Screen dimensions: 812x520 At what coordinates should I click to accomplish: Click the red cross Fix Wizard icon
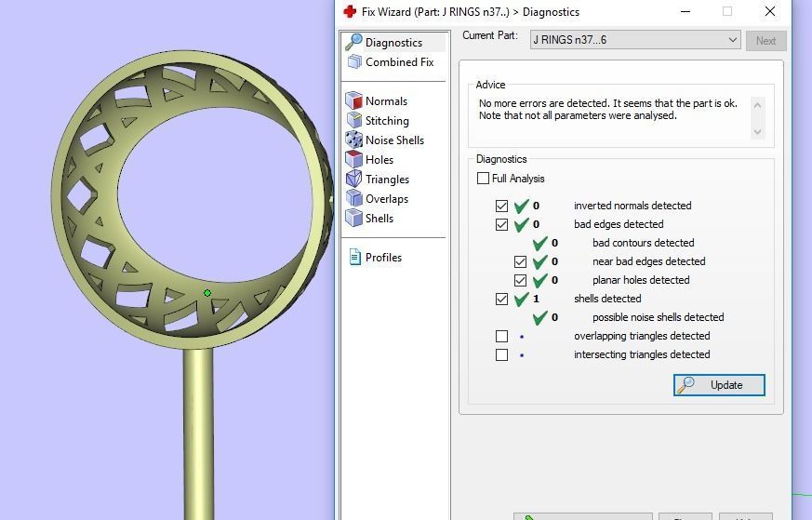coord(350,11)
